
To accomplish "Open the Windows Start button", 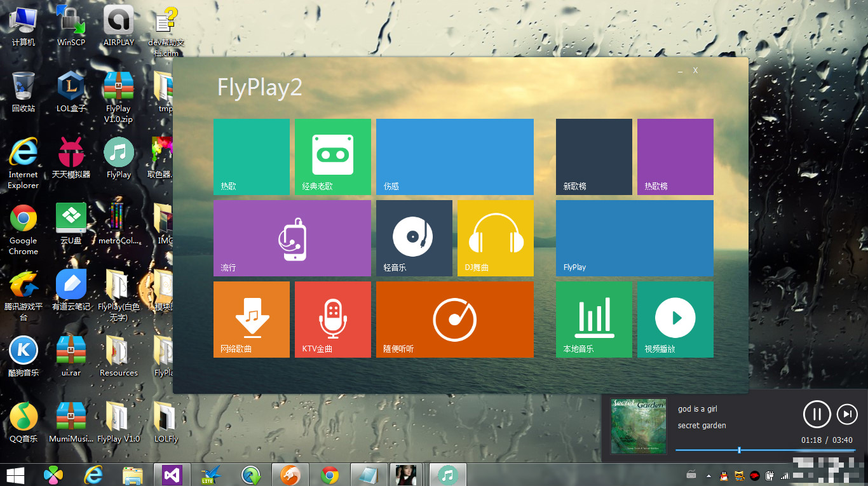I will [15, 475].
